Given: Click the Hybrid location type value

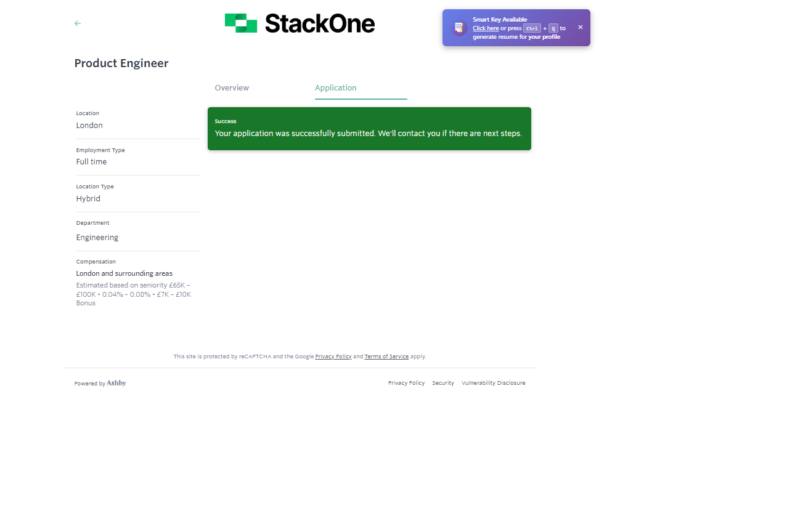Looking at the screenshot, I should click(88, 199).
